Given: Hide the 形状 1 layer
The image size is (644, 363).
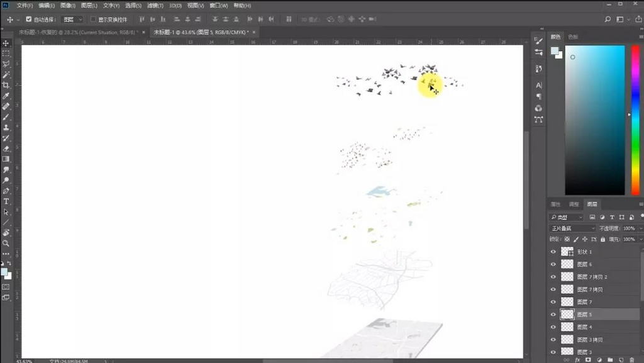Looking at the screenshot, I should 553,252.
